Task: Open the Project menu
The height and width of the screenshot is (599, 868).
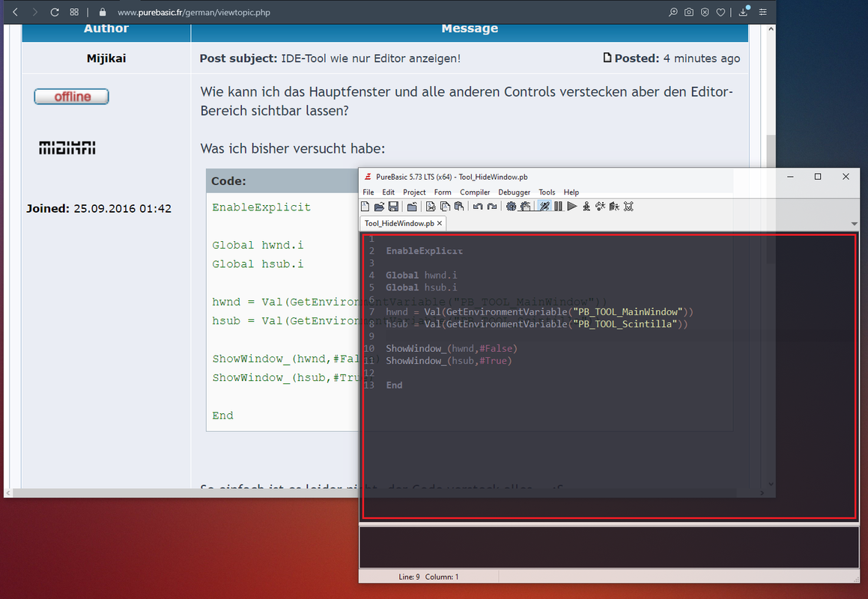Action: pyautogui.click(x=414, y=192)
